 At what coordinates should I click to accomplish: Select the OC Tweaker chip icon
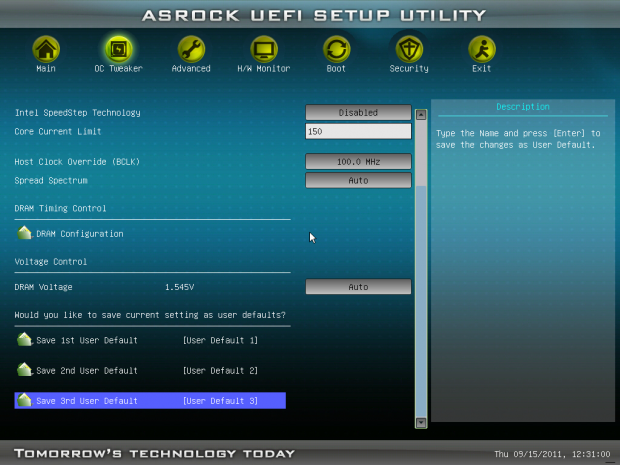118,49
